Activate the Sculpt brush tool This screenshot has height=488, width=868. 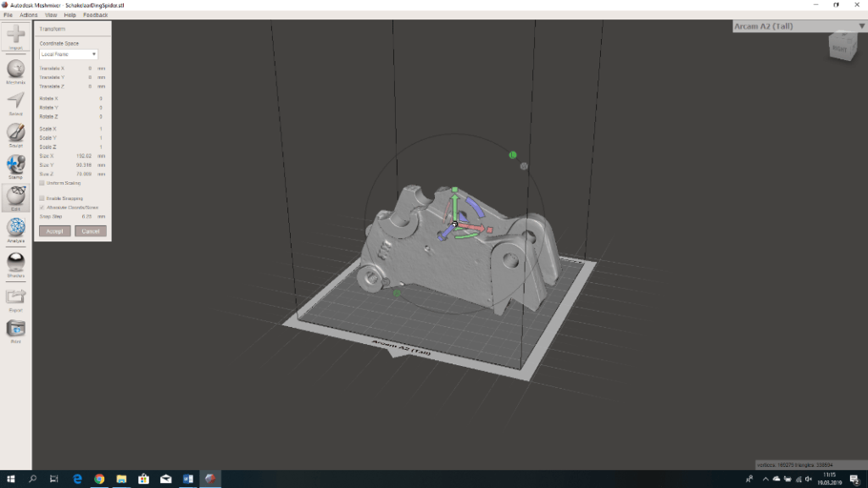coord(15,133)
